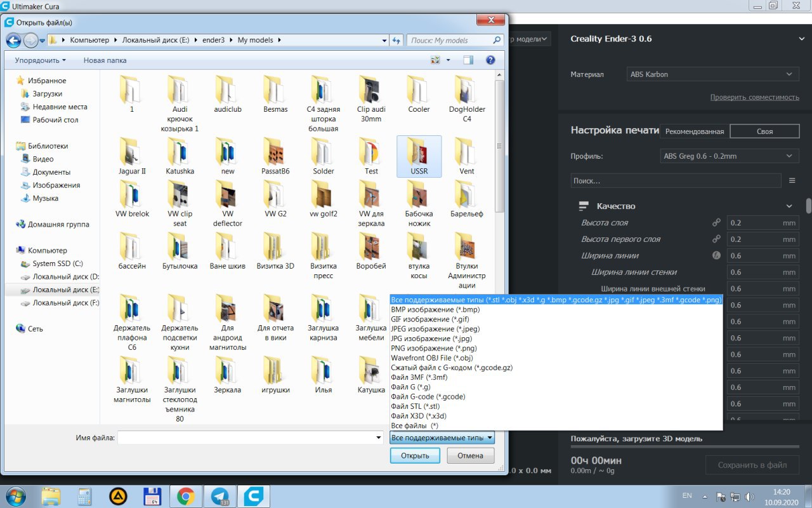Click the Отмена button
This screenshot has width=812, height=508.
click(470, 455)
